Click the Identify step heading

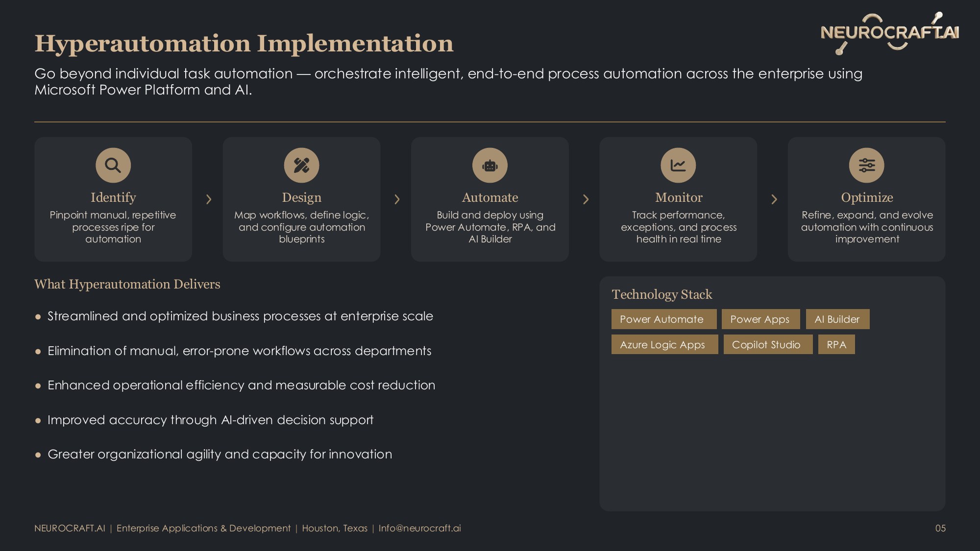pyautogui.click(x=113, y=197)
